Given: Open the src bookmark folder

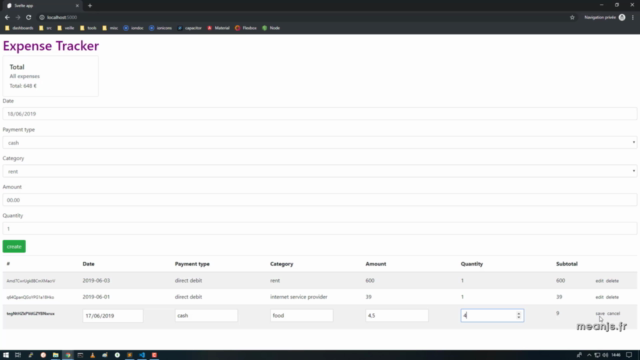Looking at the screenshot, I should coord(45,28).
